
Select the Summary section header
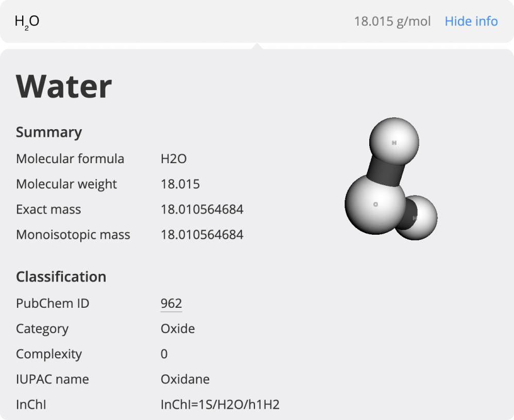(x=48, y=132)
